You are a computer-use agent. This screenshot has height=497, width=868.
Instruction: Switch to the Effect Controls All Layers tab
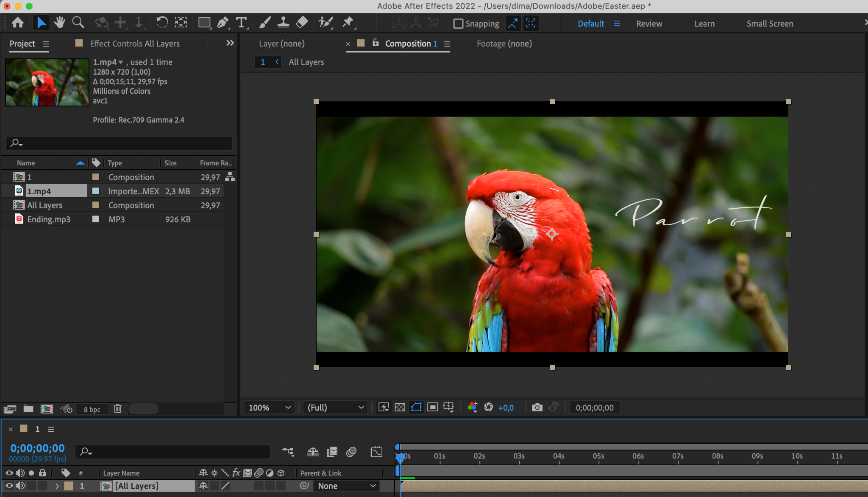click(x=135, y=44)
